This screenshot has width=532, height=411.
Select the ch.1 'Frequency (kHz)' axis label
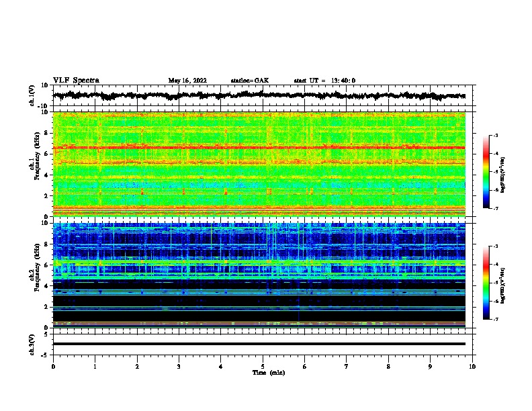pyautogui.click(x=37, y=156)
